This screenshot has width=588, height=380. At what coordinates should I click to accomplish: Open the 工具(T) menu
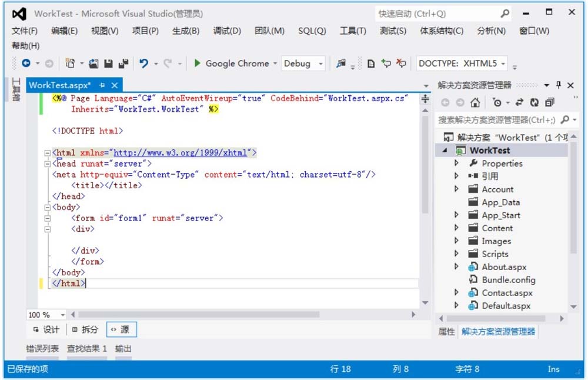(x=353, y=31)
